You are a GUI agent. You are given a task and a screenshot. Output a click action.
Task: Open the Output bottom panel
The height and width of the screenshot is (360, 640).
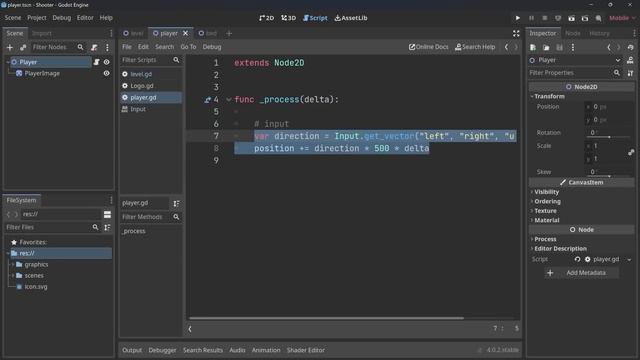click(x=132, y=350)
